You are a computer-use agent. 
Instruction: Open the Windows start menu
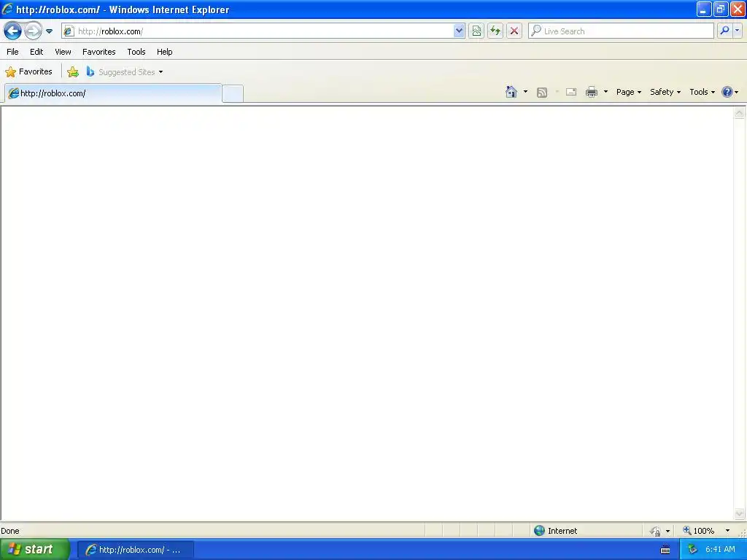(x=34, y=550)
